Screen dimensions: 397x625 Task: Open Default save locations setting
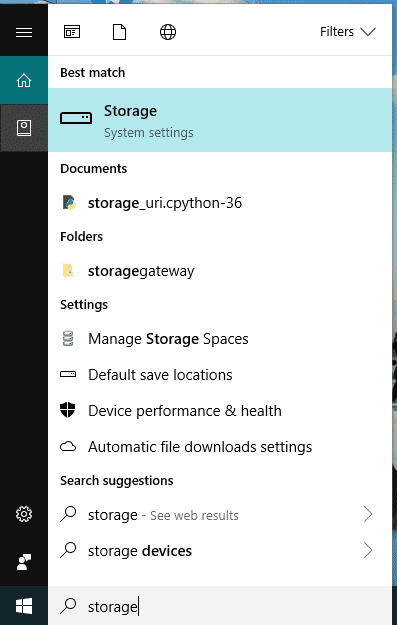coord(220,375)
